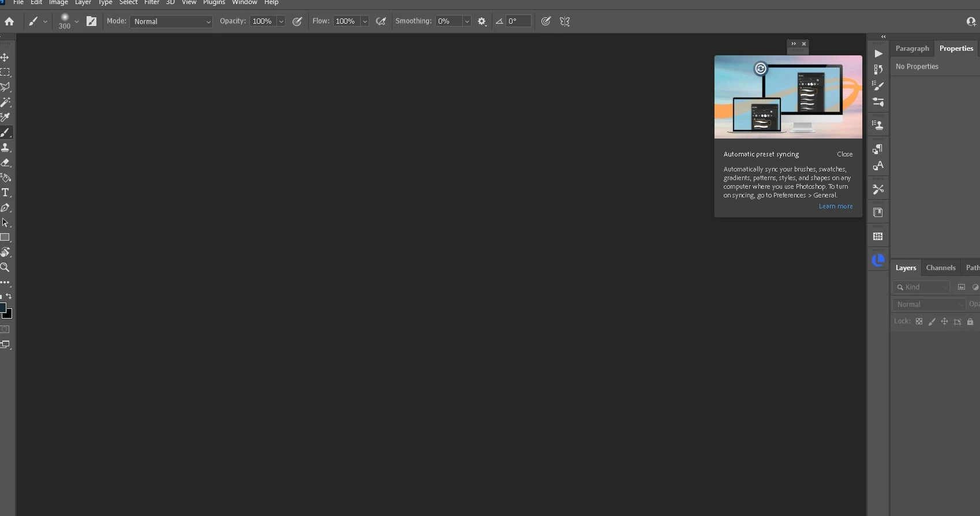The image size is (980, 516).
Task: Select the Brush tool in left toolbar
Action: tap(5, 132)
